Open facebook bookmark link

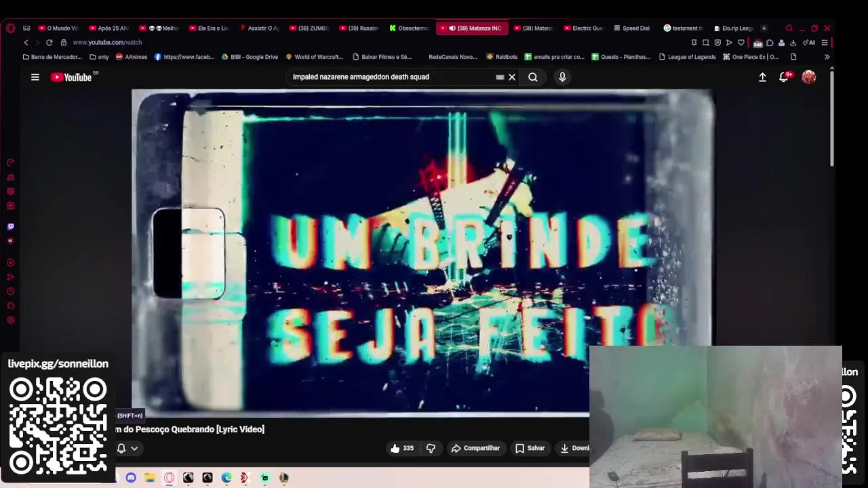184,57
